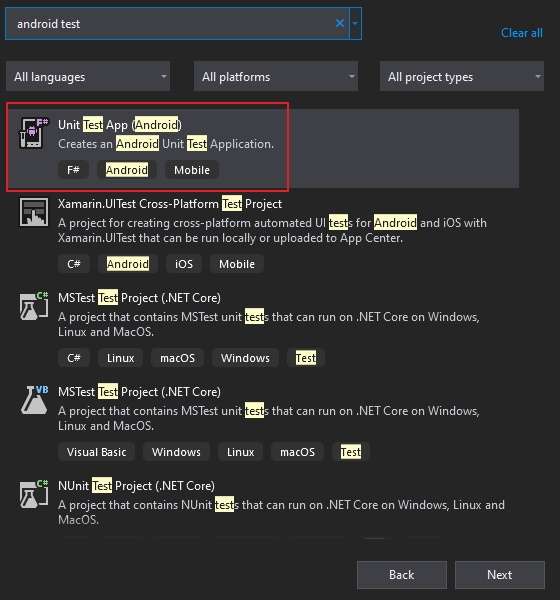Screen dimensions: 560x600
Task: Click the F# tag under Unit Test App
Action: click(x=73, y=170)
